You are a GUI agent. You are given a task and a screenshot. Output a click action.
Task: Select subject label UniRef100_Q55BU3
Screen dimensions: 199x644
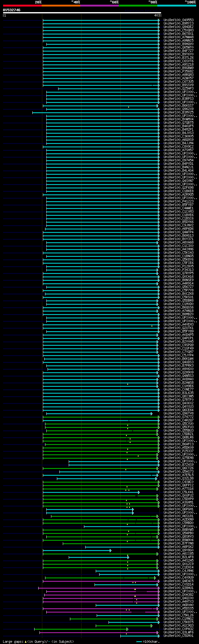coord(179,430)
